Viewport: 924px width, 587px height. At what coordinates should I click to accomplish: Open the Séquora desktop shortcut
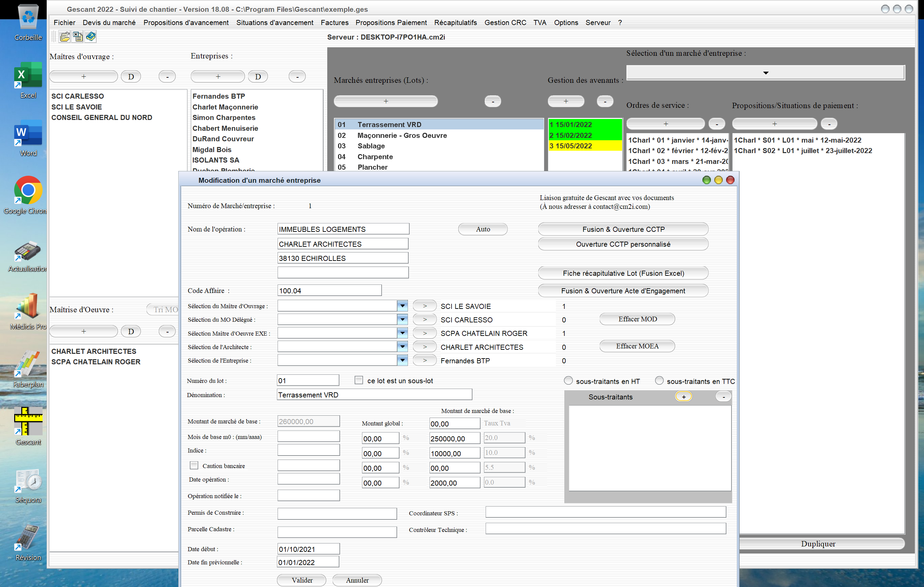pyautogui.click(x=28, y=486)
